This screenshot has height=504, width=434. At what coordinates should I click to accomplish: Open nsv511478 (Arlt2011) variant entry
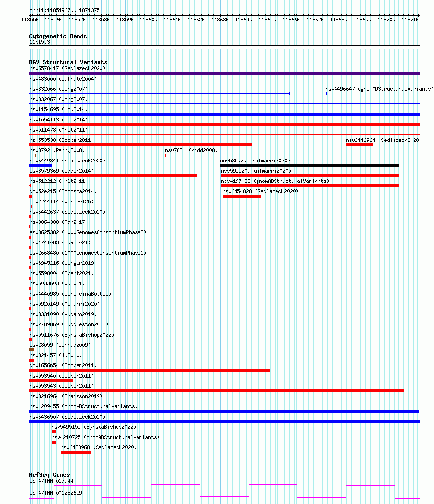59,130
